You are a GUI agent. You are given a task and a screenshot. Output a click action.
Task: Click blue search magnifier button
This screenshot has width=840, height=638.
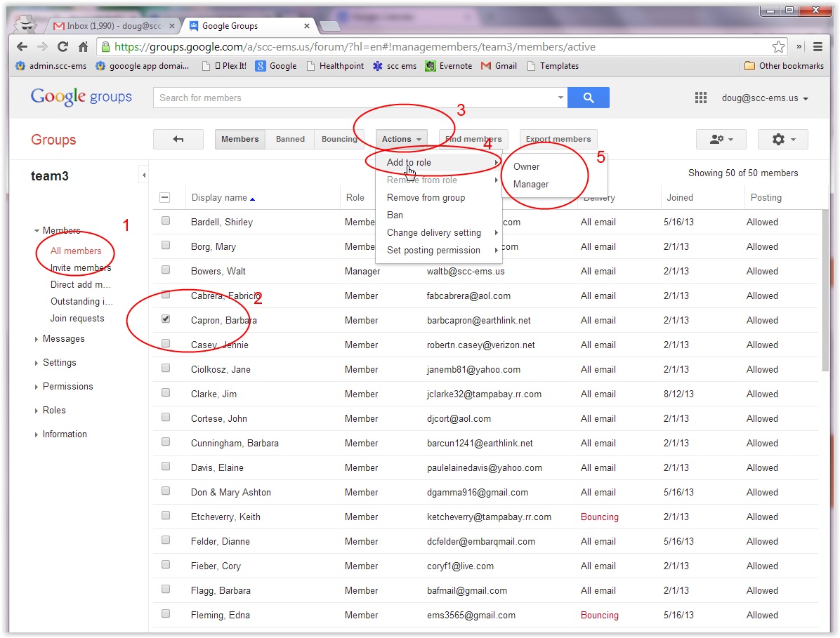point(589,98)
